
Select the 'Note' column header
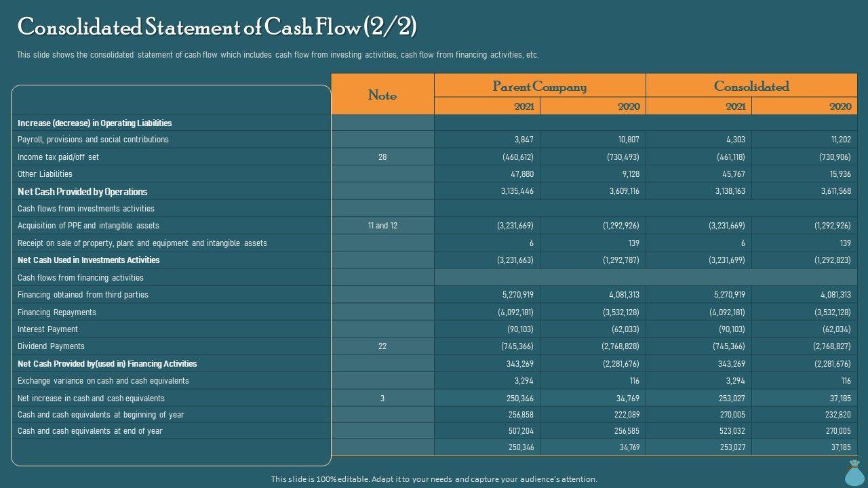click(382, 95)
